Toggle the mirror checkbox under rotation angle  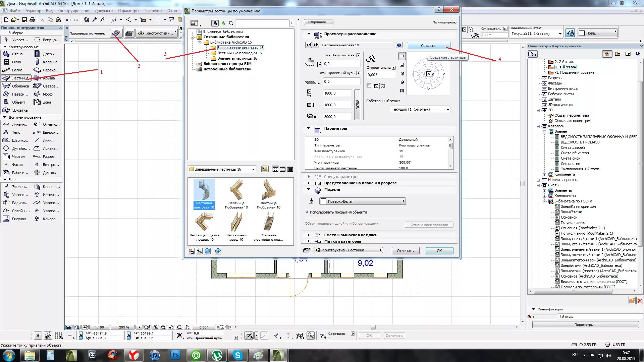click(369, 86)
